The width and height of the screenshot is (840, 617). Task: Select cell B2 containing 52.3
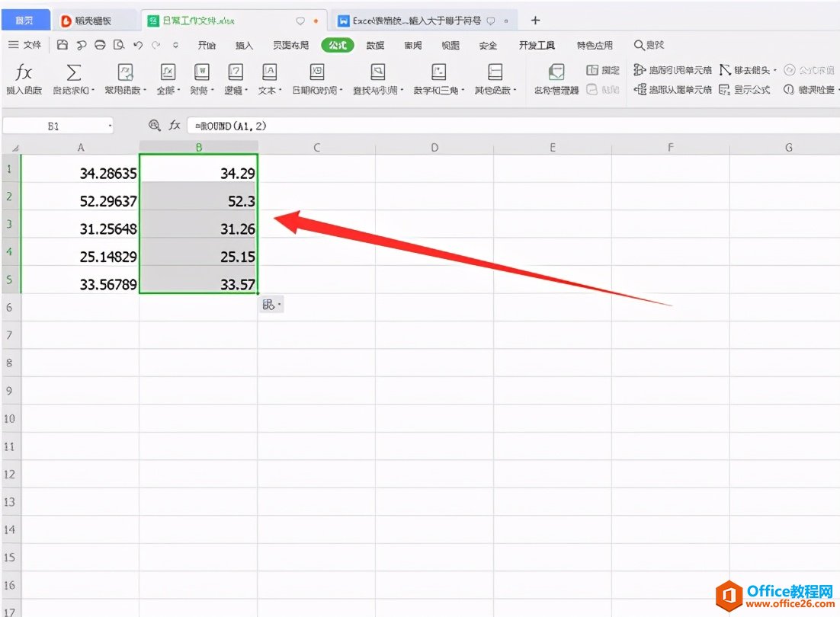198,197
